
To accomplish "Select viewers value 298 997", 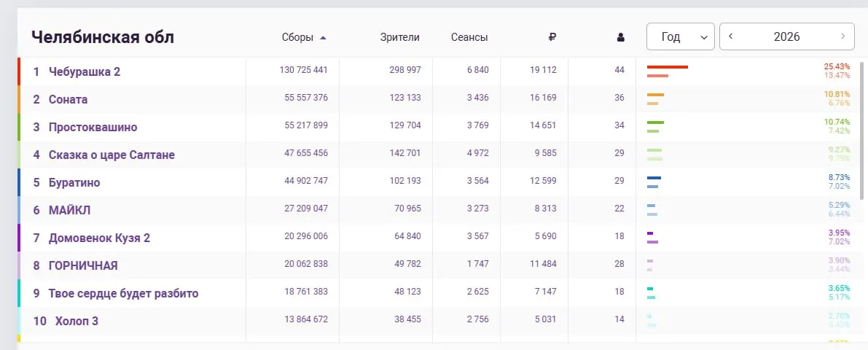I will tap(405, 70).
